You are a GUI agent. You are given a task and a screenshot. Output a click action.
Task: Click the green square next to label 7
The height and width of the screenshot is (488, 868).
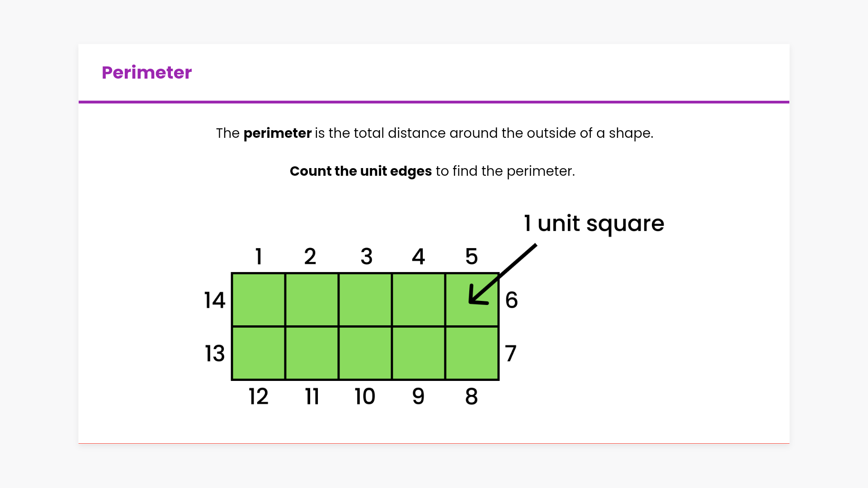pyautogui.click(x=472, y=353)
